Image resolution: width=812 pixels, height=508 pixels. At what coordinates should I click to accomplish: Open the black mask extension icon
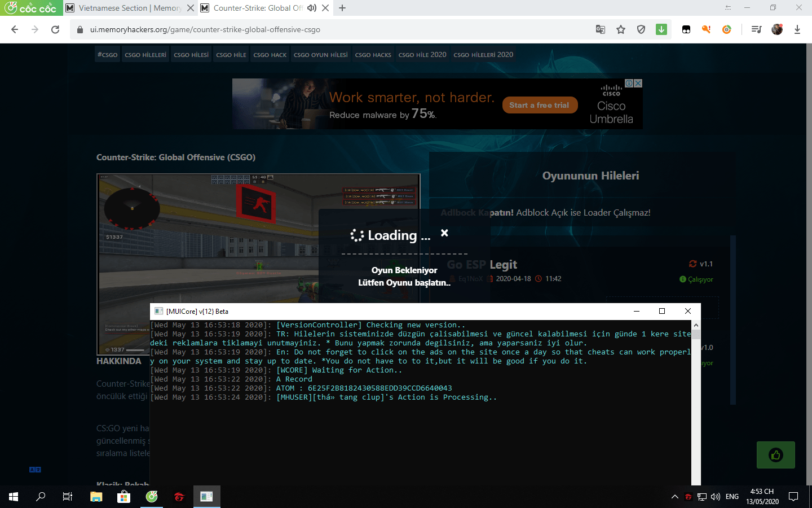(x=686, y=29)
